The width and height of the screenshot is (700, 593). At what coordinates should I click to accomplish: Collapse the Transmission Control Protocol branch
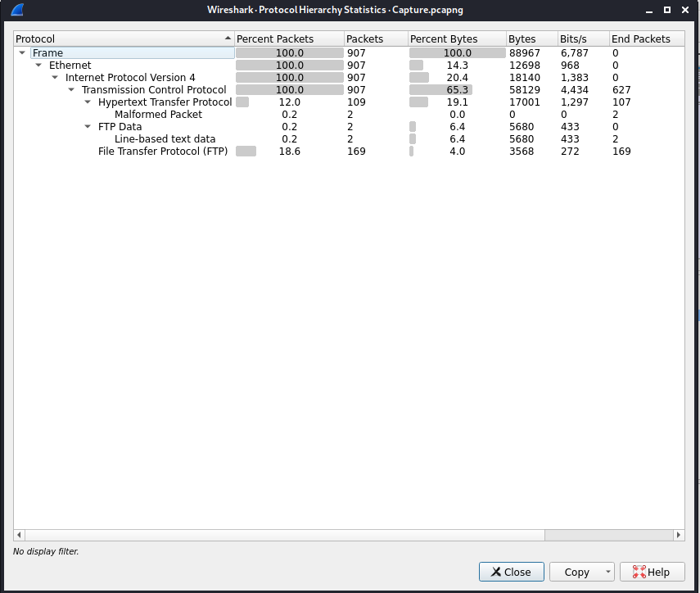point(71,89)
